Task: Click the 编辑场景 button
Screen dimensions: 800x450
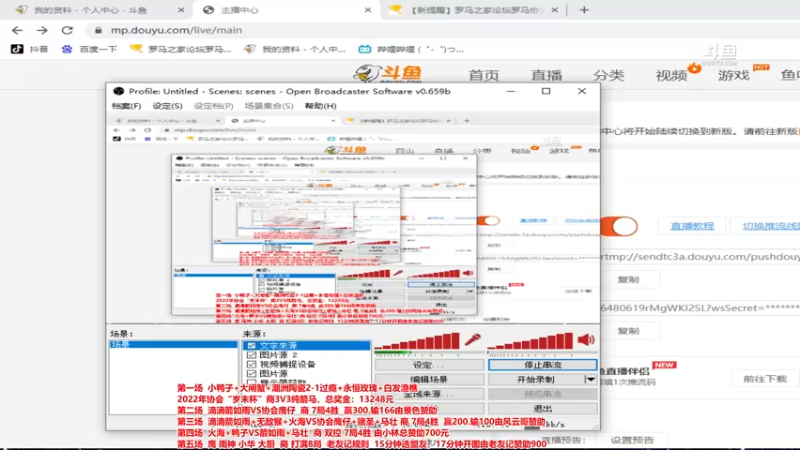Action: (429, 380)
